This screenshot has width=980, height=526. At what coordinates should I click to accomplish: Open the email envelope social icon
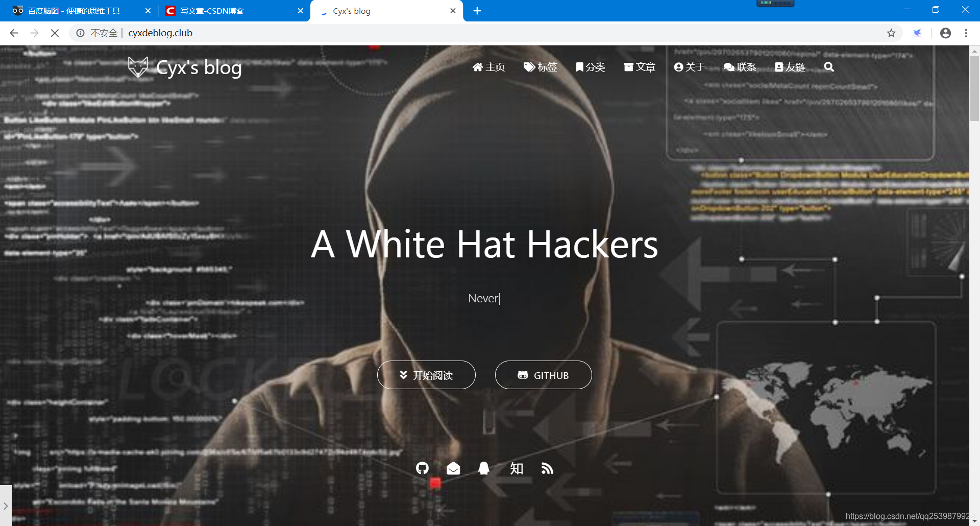coord(453,468)
